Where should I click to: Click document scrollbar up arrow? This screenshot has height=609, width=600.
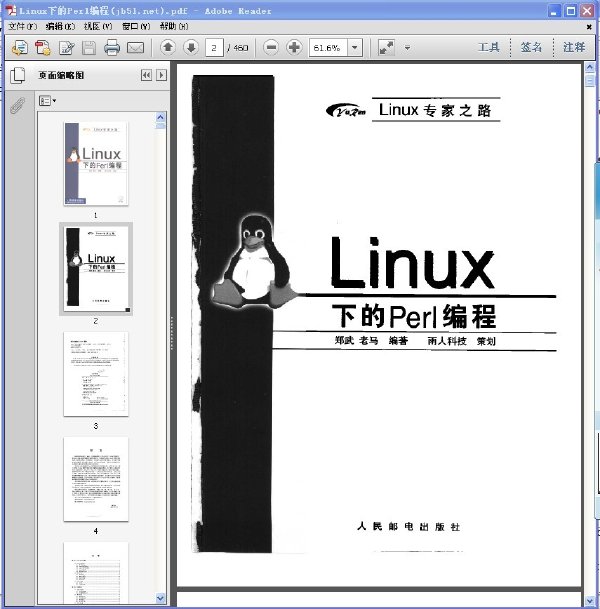point(590,67)
